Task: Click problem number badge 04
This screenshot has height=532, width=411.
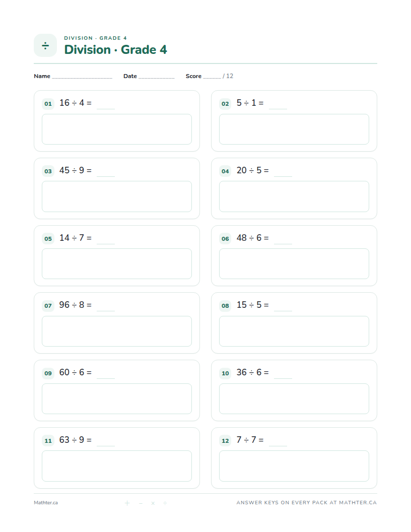Action: point(225,171)
